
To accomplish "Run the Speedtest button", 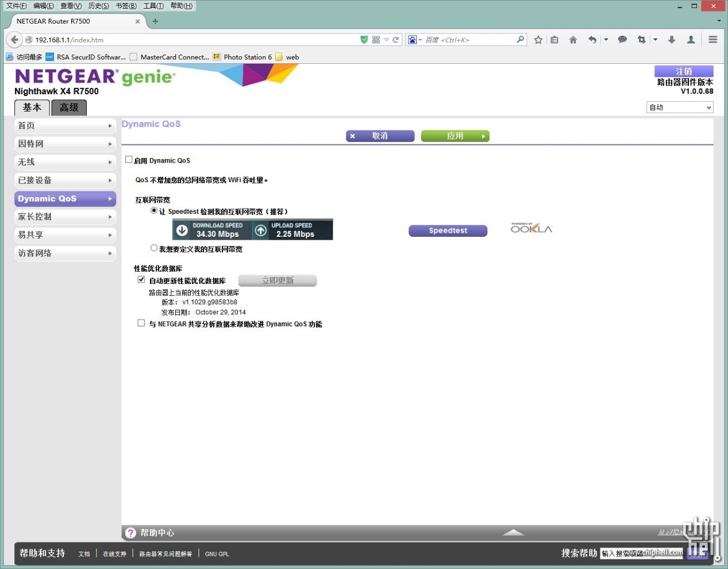I will coord(448,230).
